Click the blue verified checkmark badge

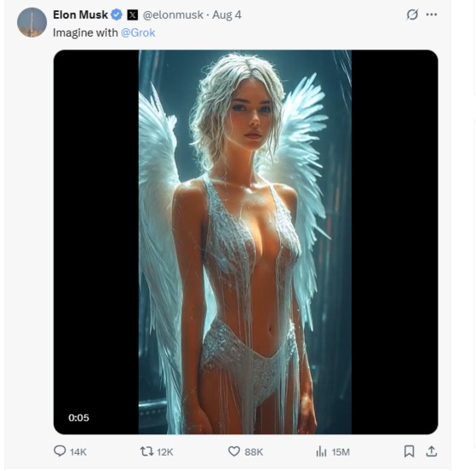pyautogui.click(x=117, y=14)
